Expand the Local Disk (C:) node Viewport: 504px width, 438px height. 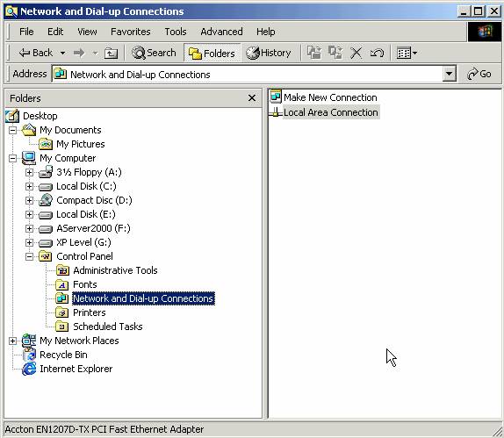29,186
